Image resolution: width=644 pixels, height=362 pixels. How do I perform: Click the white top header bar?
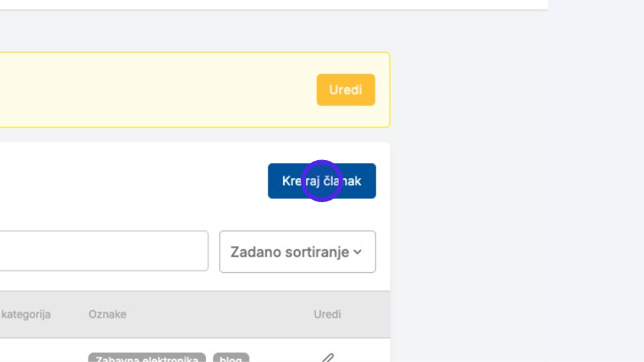point(273,4)
